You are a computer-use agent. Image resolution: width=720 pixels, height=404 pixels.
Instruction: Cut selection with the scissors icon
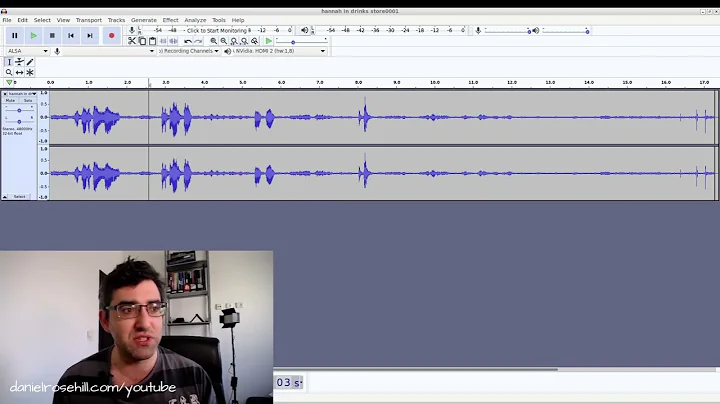[132, 41]
